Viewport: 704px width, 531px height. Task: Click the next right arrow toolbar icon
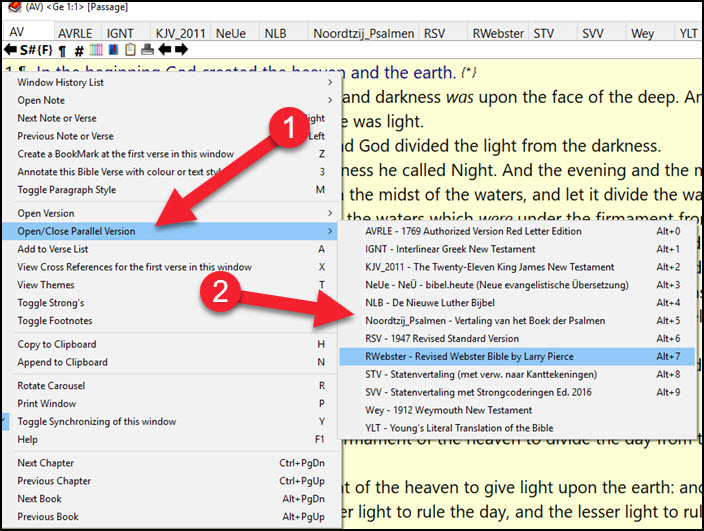click(181, 49)
